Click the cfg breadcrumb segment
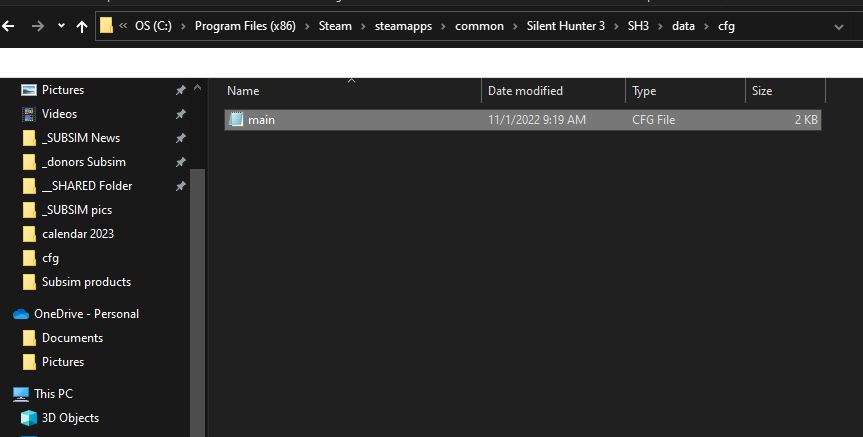The width and height of the screenshot is (863, 437). click(726, 26)
